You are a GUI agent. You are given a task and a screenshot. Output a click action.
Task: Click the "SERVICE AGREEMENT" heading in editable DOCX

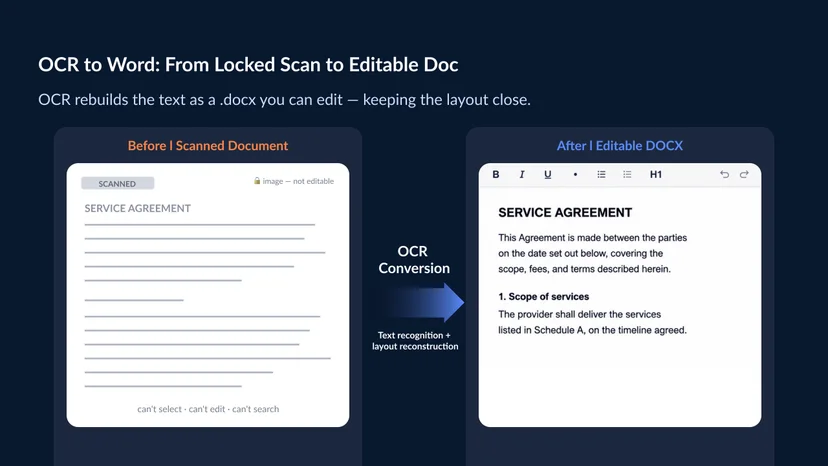tap(565, 212)
